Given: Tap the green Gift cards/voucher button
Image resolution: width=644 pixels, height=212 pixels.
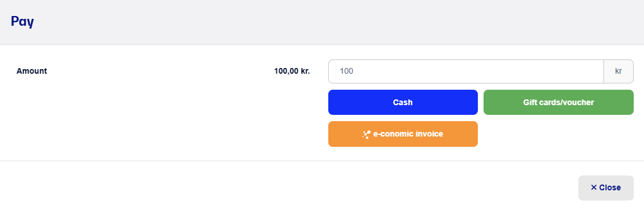Looking at the screenshot, I should [558, 102].
